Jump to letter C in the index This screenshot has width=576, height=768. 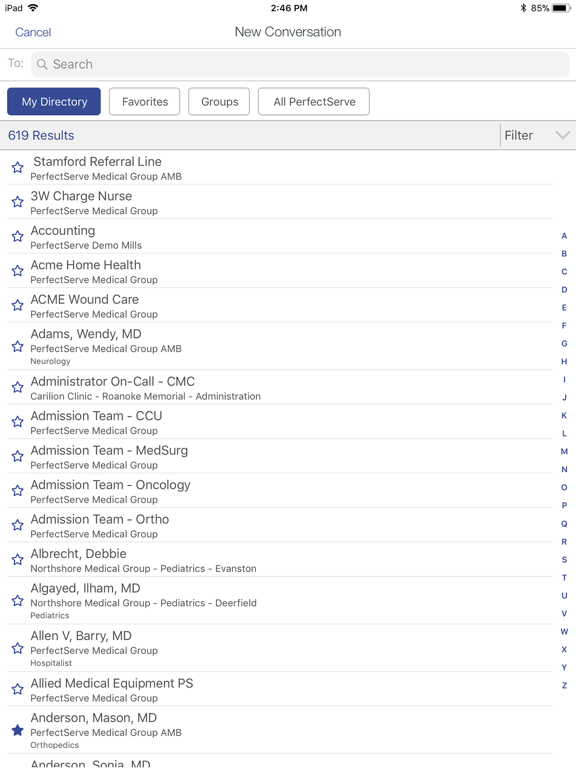[564, 272]
